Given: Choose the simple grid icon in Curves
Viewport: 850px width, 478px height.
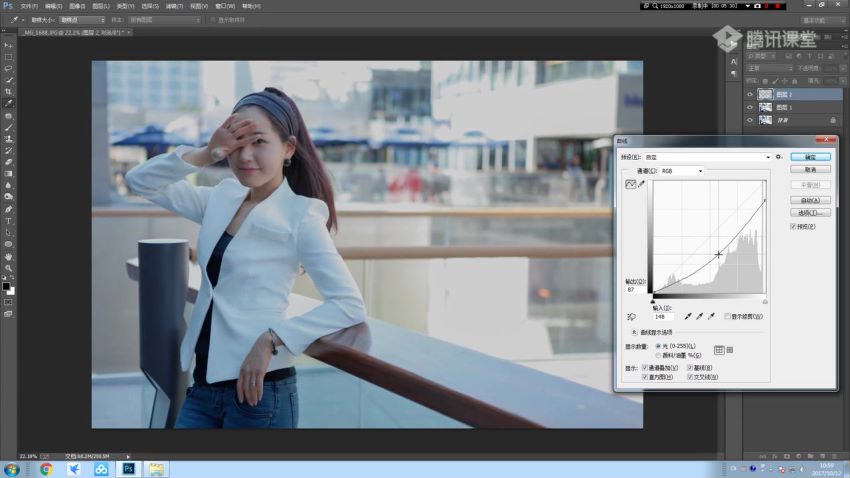Looking at the screenshot, I should click(719, 350).
